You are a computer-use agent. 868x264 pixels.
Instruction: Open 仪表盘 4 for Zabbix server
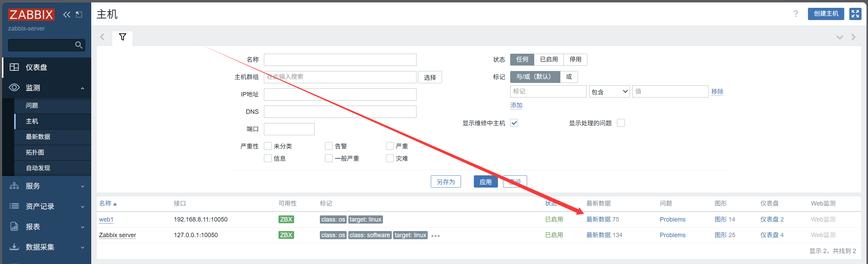(x=772, y=235)
